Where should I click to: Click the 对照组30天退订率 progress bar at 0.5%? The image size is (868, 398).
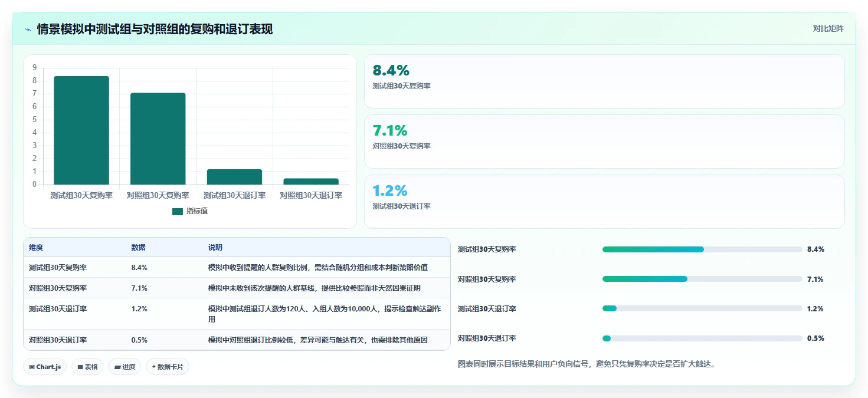pyautogui.click(x=702, y=338)
